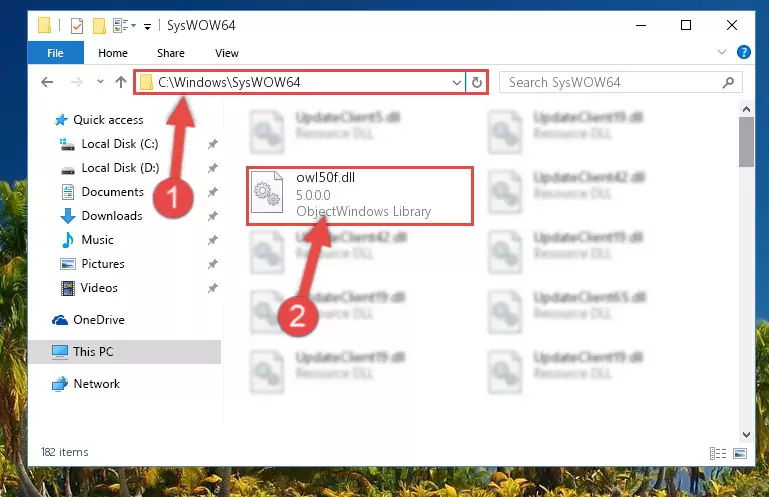Switch to Details view via the status bar icon
769x497 pixels.
point(718,453)
